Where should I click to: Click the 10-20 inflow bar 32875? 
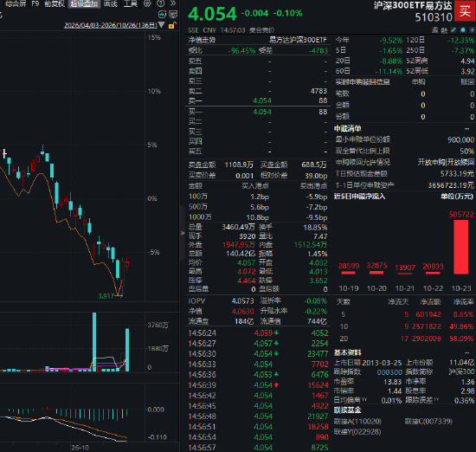point(376,273)
